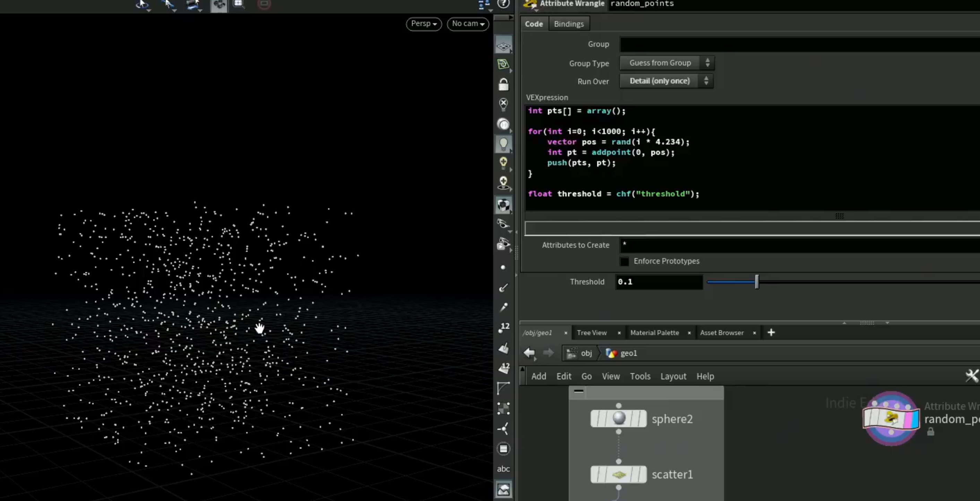Toggle display point markers dot icon
This screenshot has height=501, width=980.
(503, 267)
